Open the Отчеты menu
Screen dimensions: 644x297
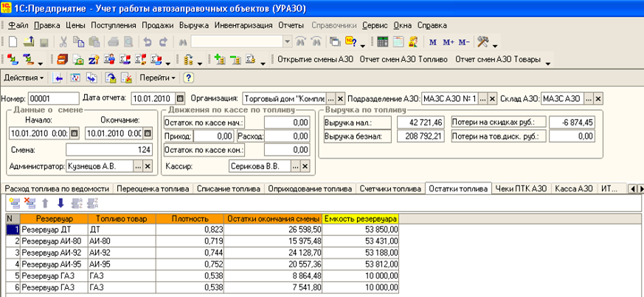click(291, 26)
